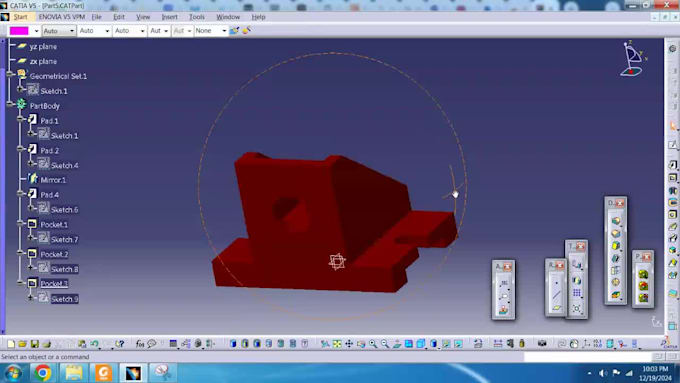Click the Chamfer icon in dress-up toolbar

coord(616,233)
